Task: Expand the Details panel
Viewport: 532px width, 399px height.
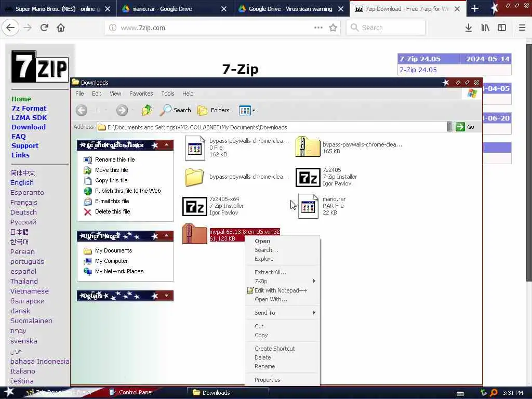Action: click(x=167, y=296)
